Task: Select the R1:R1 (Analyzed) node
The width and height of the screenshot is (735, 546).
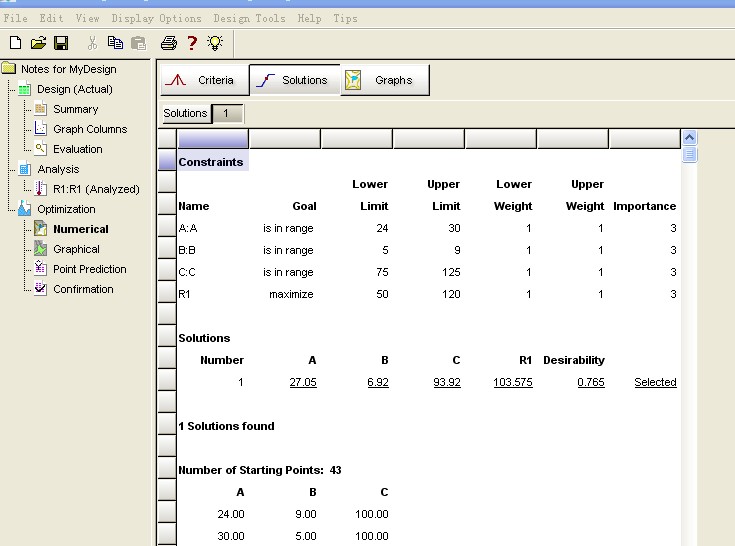Action: [96, 189]
